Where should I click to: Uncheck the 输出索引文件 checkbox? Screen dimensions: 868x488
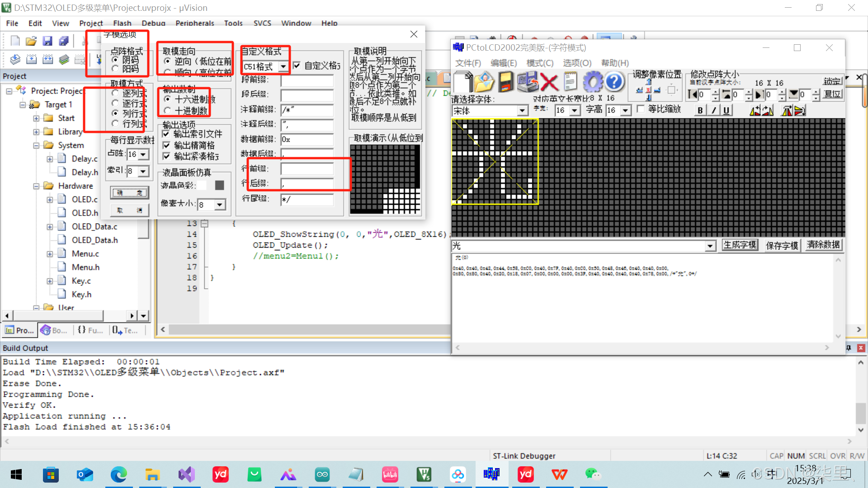(x=166, y=134)
